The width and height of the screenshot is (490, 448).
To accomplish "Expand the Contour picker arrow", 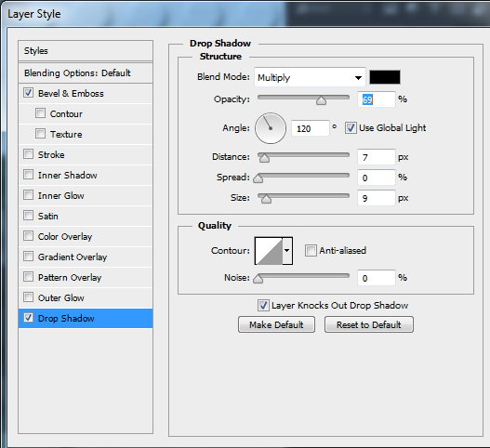I will (x=287, y=251).
